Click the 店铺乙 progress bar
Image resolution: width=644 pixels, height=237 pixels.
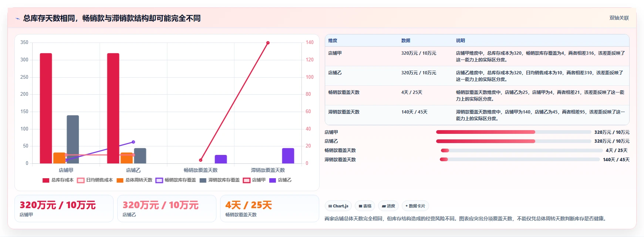[x=513, y=141]
